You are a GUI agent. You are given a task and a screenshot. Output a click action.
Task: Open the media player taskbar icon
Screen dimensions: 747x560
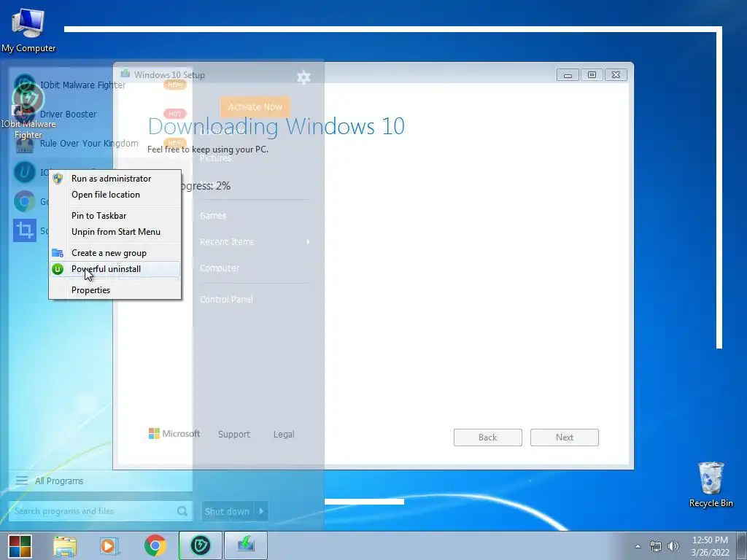[109, 545]
